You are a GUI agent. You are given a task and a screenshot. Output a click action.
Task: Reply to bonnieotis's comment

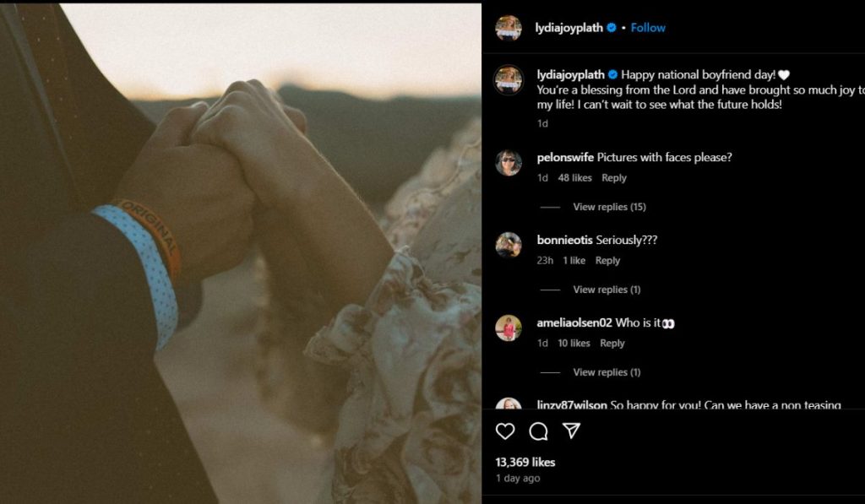[607, 261]
